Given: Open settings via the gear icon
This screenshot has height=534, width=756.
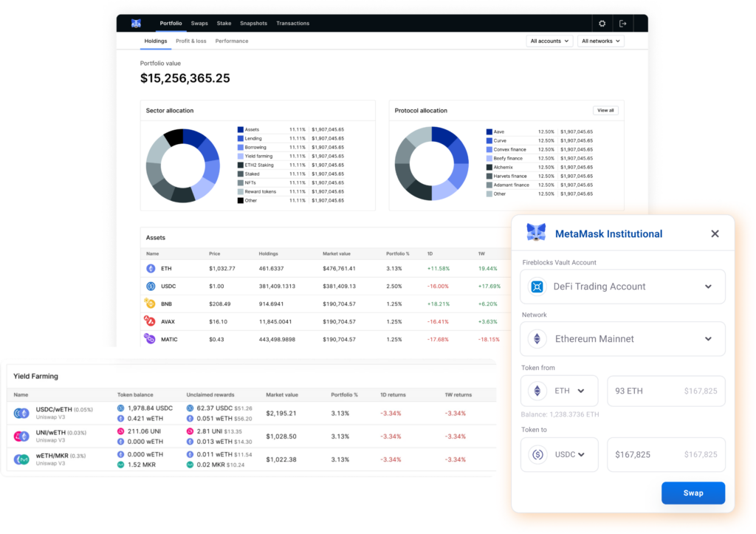Looking at the screenshot, I should (602, 23).
